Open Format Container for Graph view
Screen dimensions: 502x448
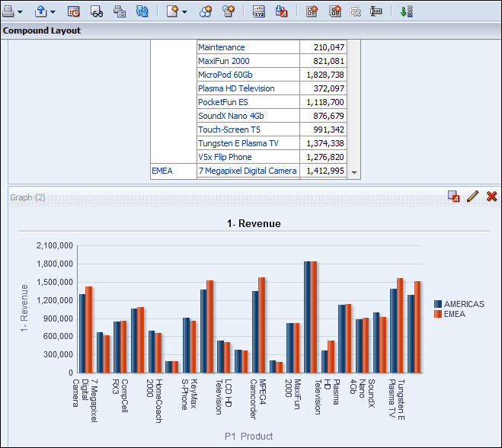point(453,197)
